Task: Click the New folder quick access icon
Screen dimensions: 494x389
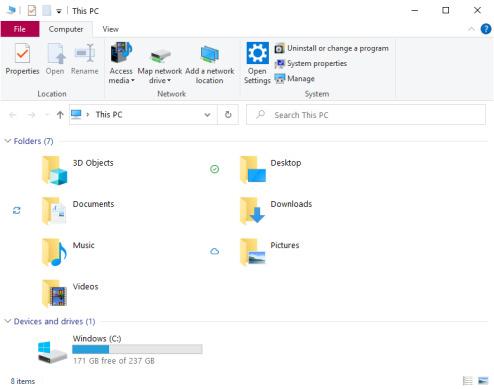Action: click(x=47, y=11)
